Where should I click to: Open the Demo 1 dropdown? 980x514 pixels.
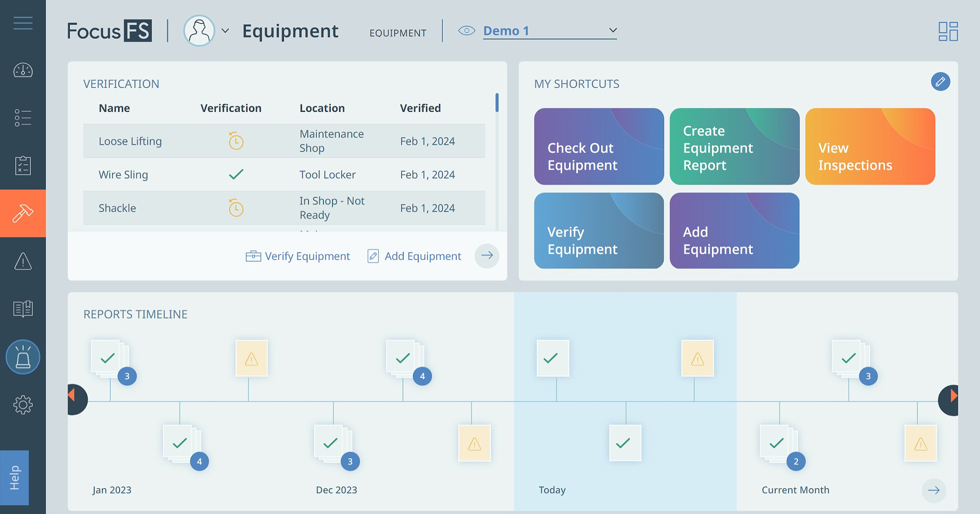550,31
